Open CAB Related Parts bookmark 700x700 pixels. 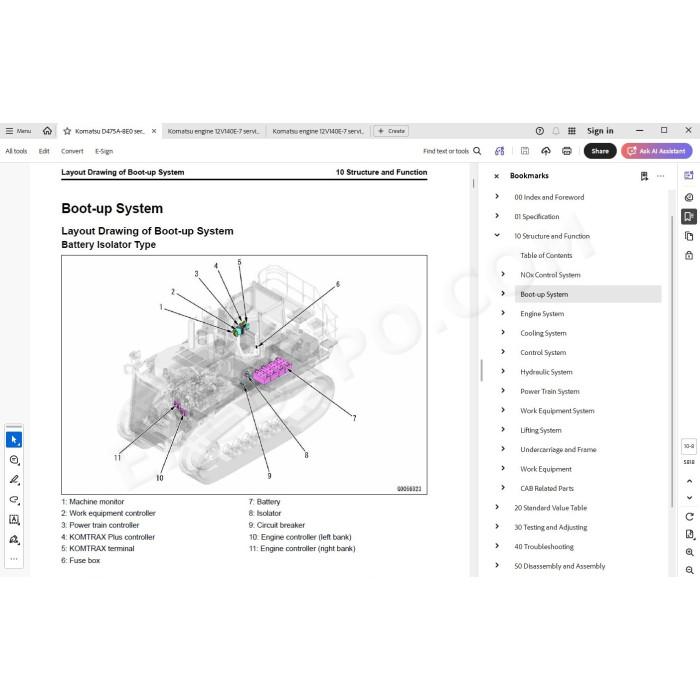[547, 488]
